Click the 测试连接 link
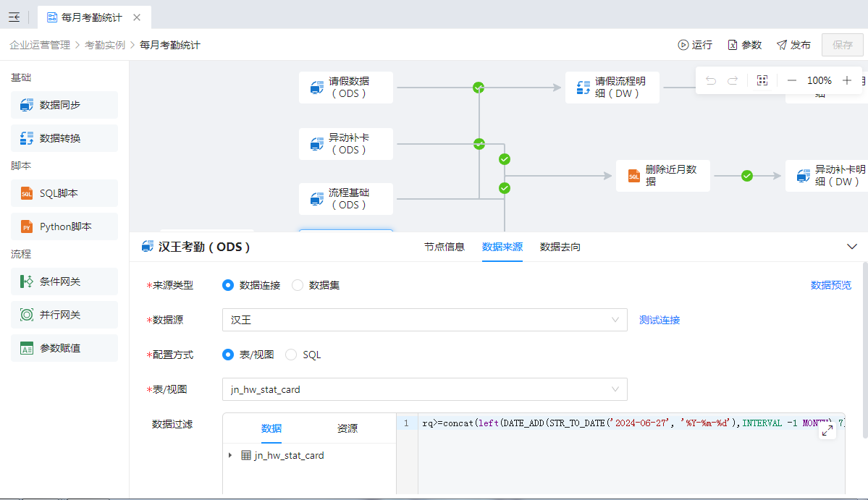Screen dimensions: 868x500 pyautogui.click(x=660, y=320)
